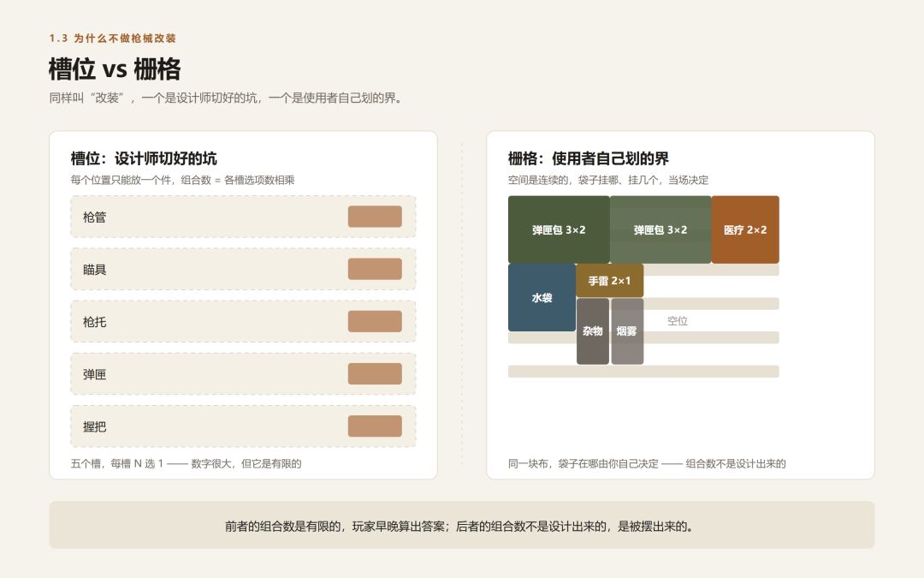The image size is (924, 578).
Task: Select the dark green 弹匣包 3×2 block
Action: (x=559, y=229)
